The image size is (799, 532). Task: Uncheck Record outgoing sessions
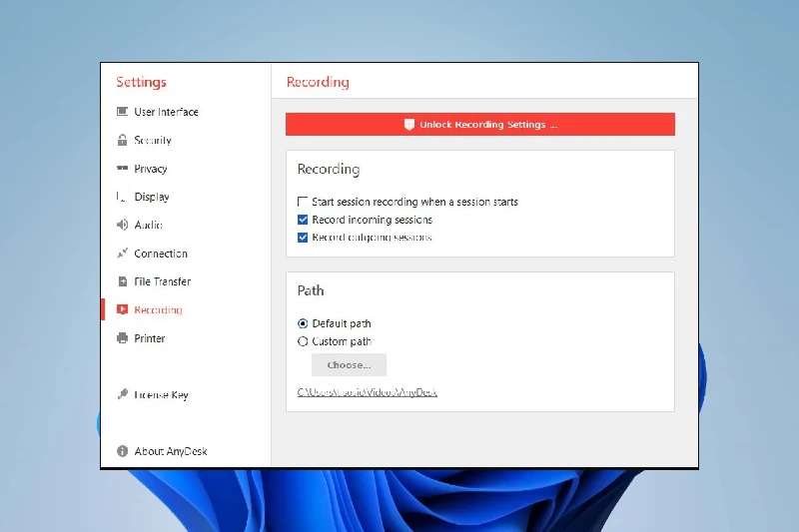303,238
